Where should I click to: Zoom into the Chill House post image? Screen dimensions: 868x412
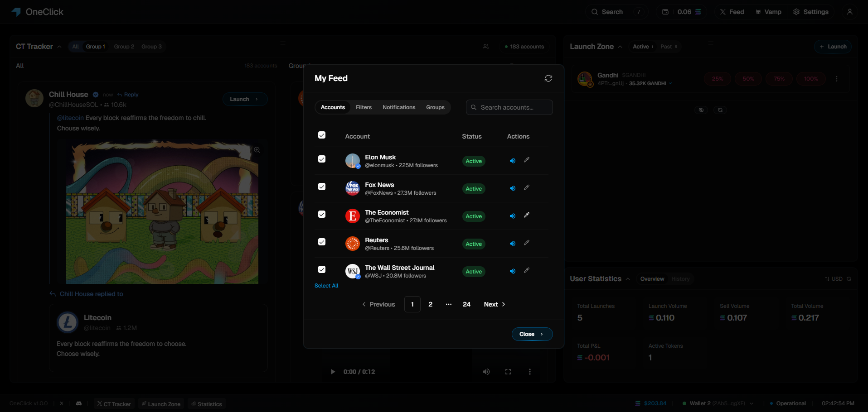257,150
